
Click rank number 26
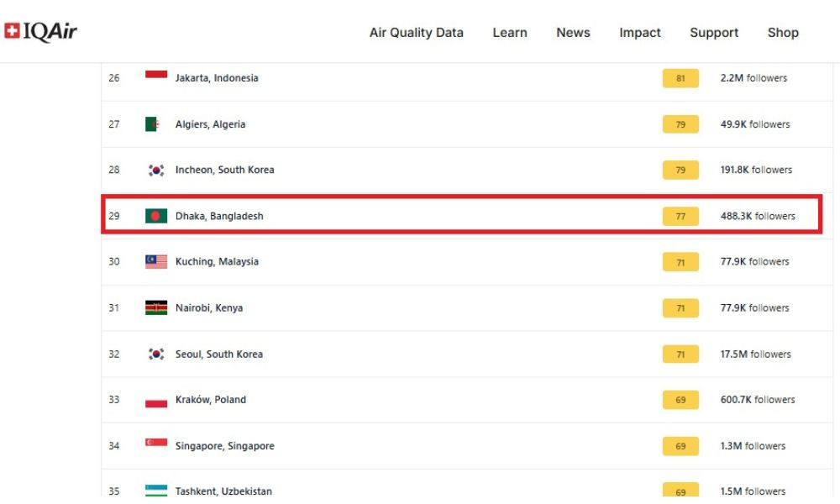click(114, 77)
